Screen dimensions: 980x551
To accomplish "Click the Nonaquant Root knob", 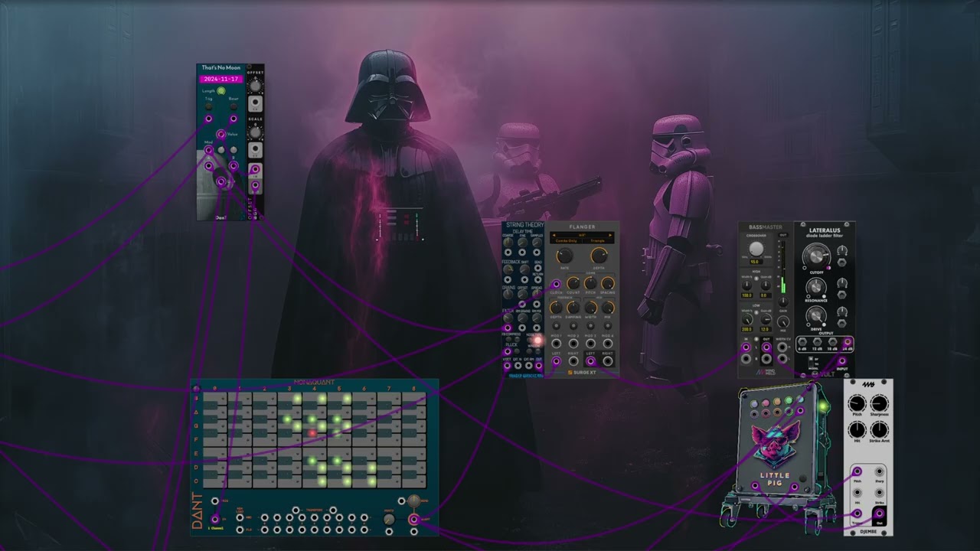I will point(413,500).
